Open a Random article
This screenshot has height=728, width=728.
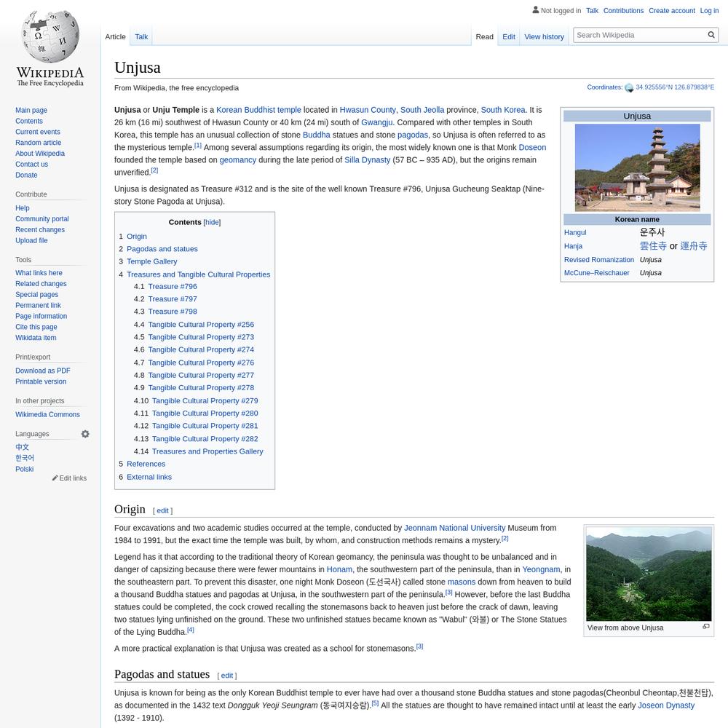38,143
